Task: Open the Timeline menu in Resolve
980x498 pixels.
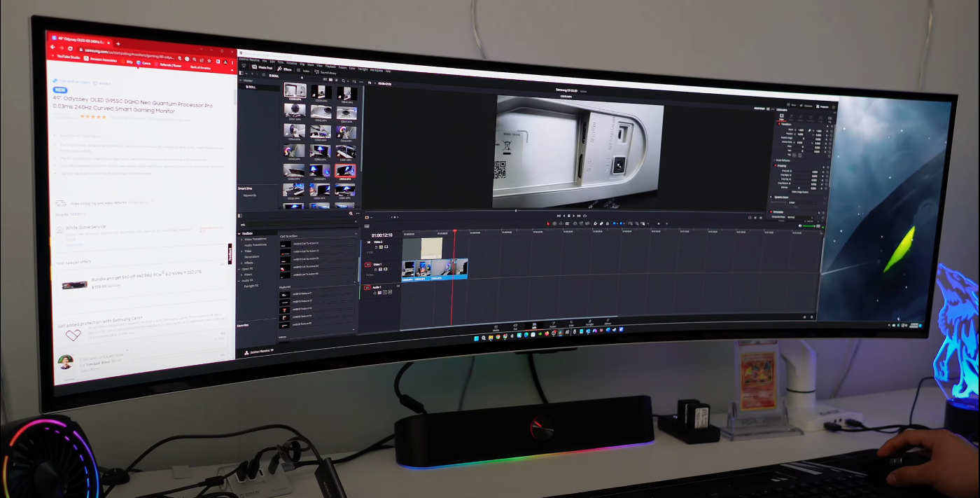Action: pos(291,62)
